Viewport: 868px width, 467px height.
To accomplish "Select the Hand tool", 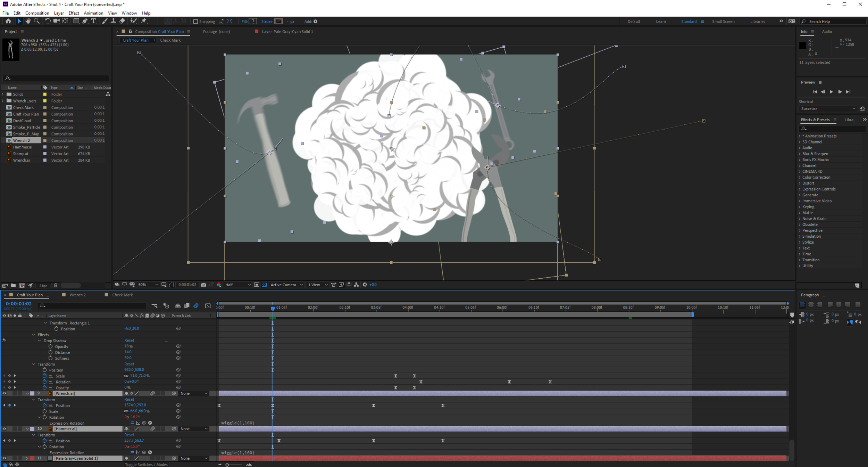I will tap(28, 21).
